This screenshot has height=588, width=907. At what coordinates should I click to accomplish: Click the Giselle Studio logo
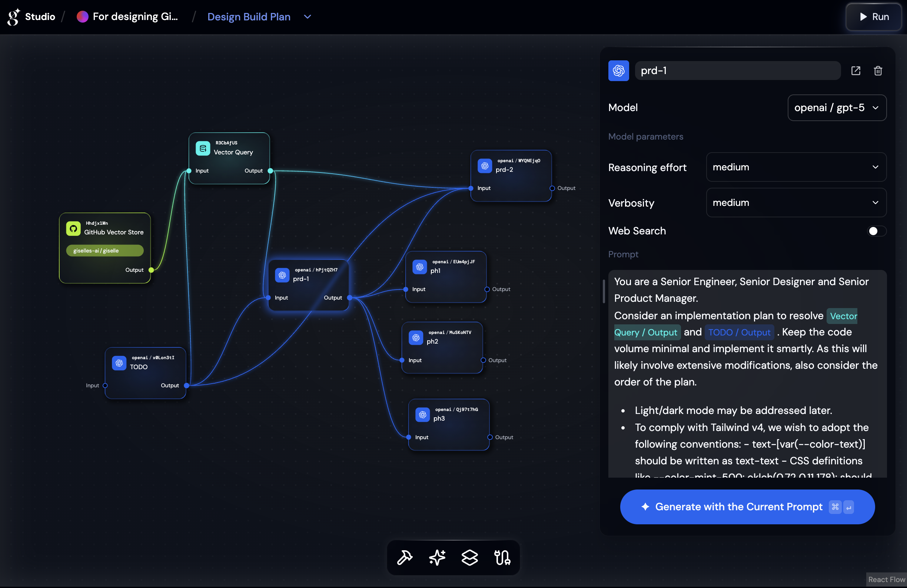point(13,17)
